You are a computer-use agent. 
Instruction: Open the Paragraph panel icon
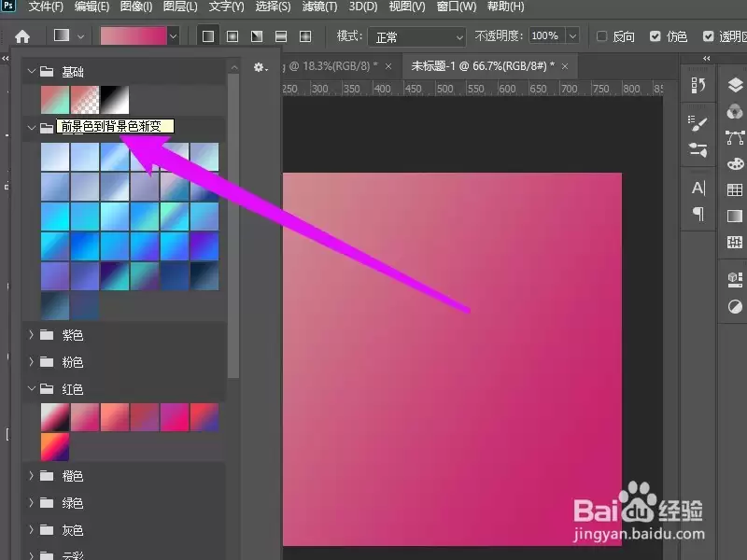tap(698, 214)
